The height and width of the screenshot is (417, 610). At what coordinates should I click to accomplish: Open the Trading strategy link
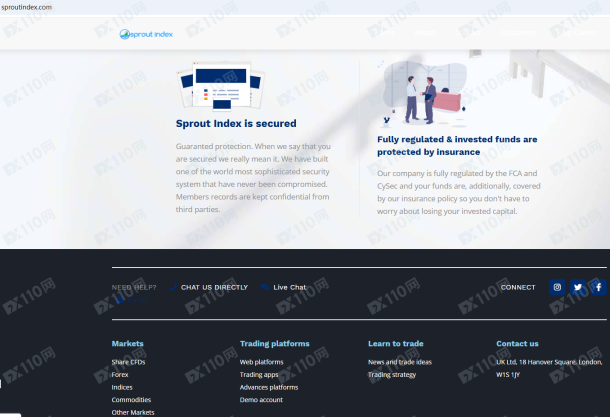click(392, 375)
